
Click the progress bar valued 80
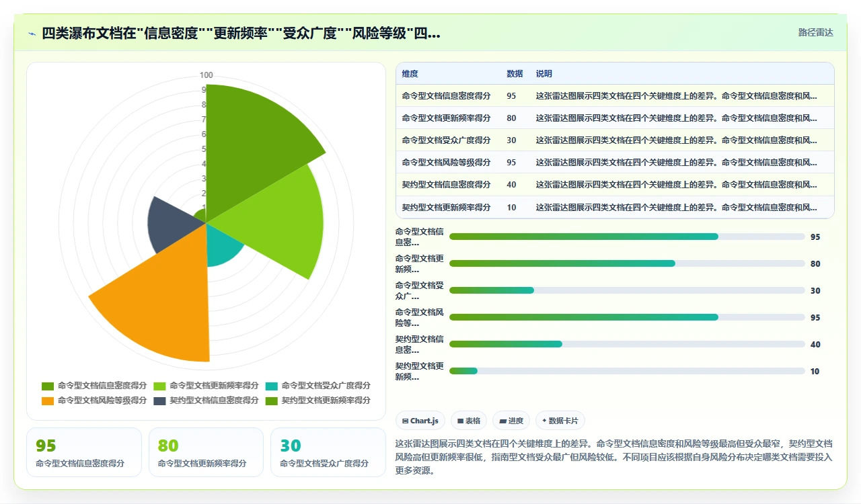pyautogui.click(x=627, y=263)
